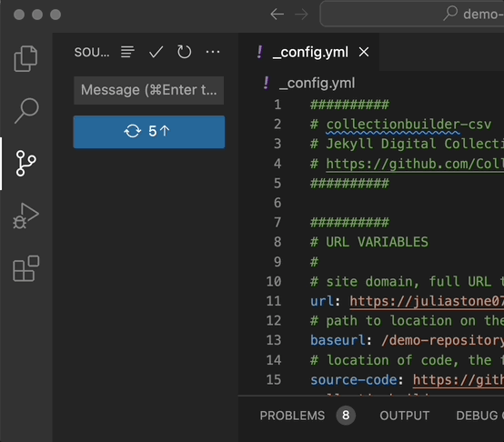504x442 pixels.
Task: Open the Run and Debug view
Action: click(25, 216)
